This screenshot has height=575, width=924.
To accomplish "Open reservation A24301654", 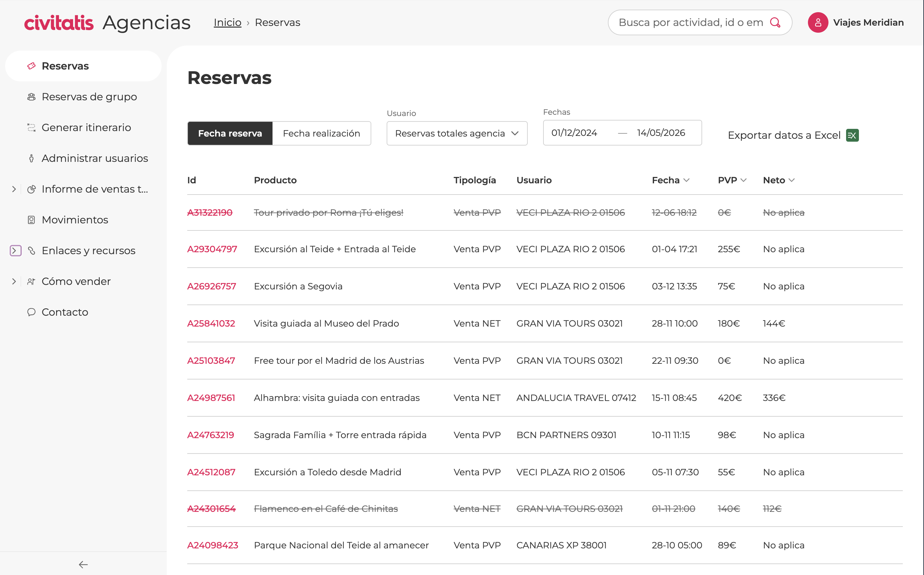I will [212, 509].
